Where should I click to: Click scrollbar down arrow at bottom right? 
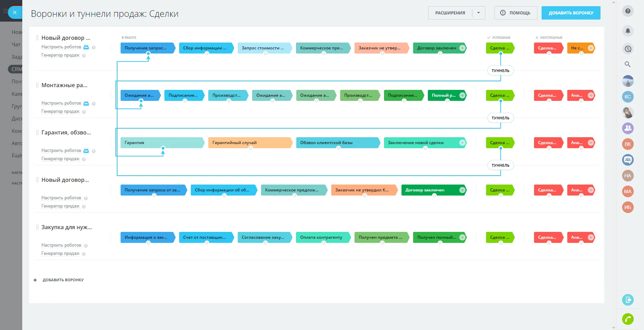[x=614, y=327]
